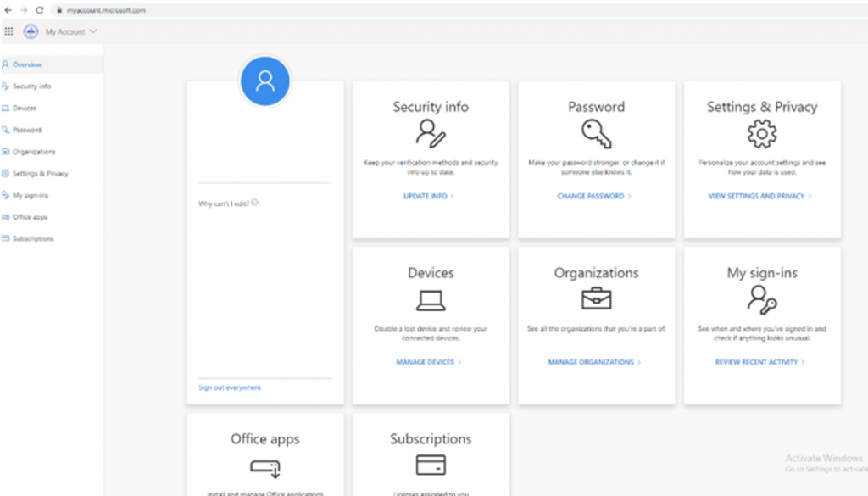Expand the My Account dropdown
The image size is (868, 496).
pos(71,31)
